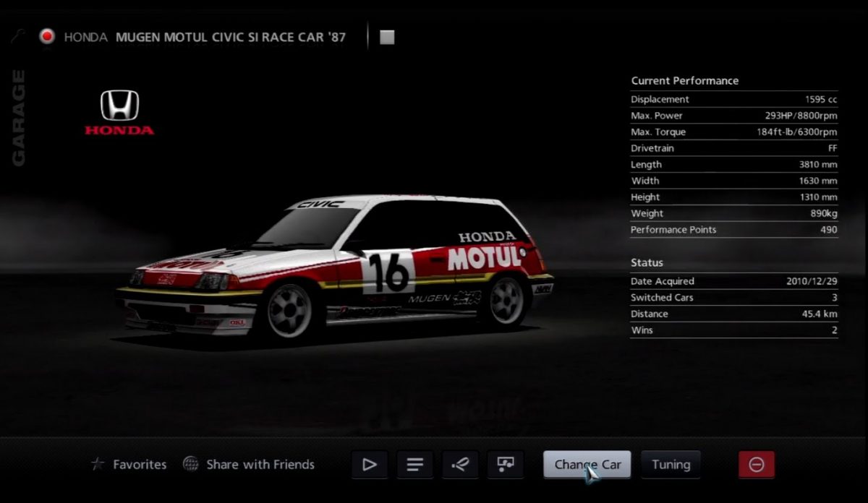Viewport: 868px width, 503px height.
Task: Click the photo travel icon button
Action: pyautogui.click(x=506, y=465)
